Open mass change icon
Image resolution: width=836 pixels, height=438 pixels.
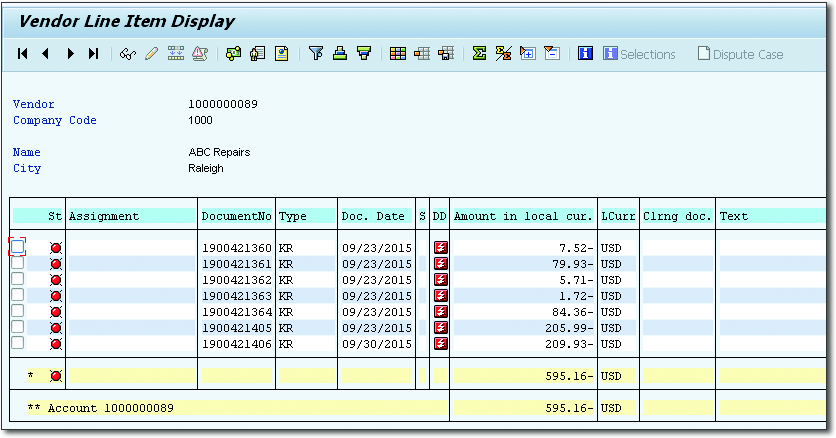pyautogui.click(x=175, y=54)
